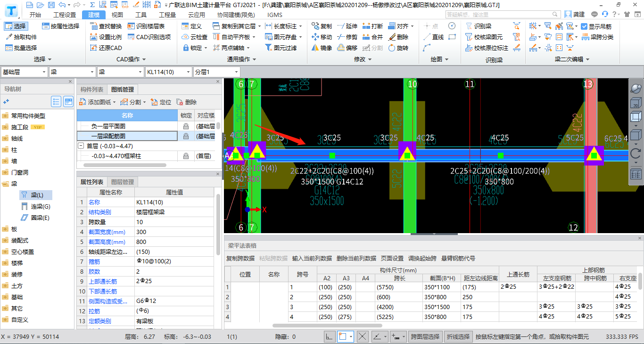Click the 3D view cube icon
Viewport: 644px width, 344px height.
click(x=636, y=103)
